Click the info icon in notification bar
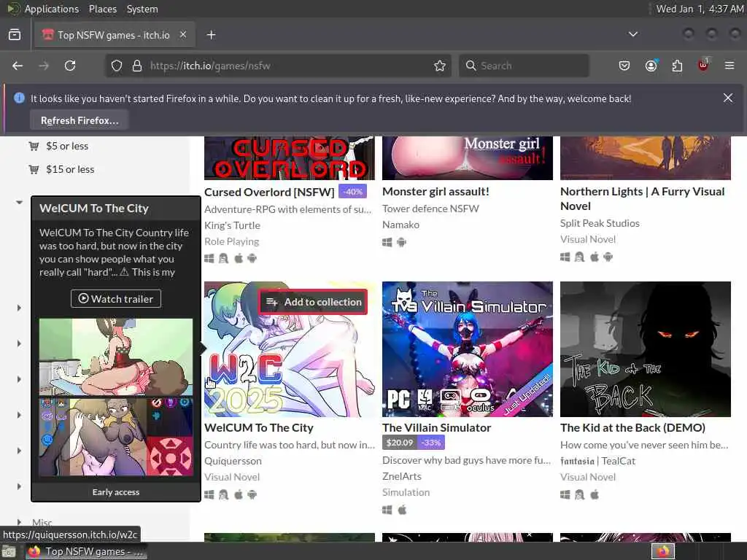The image size is (747, 560). [x=19, y=98]
